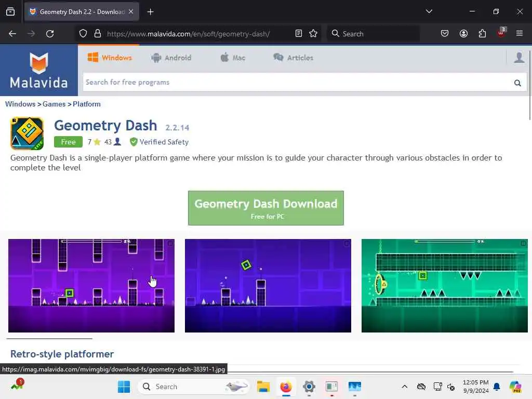Screen dimensions: 532x399
Task: Open the Settings gear app on taskbar
Action: click(x=309, y=387)
